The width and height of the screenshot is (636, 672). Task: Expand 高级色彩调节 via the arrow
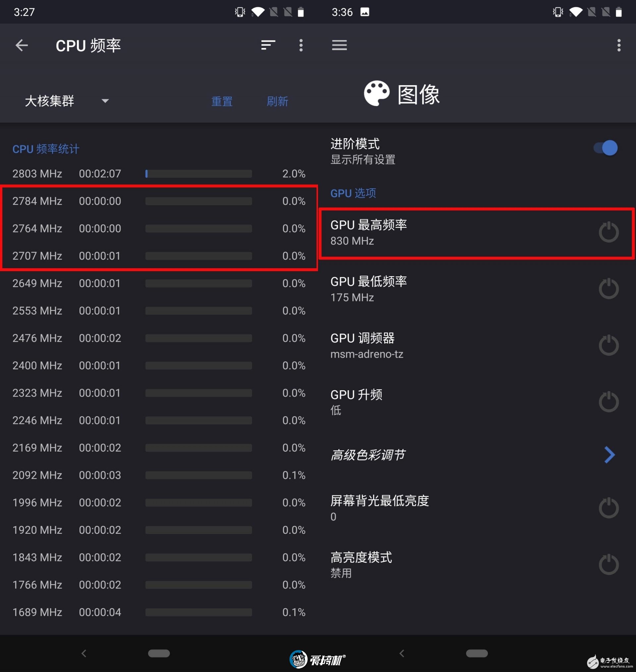tap(609, 455)
